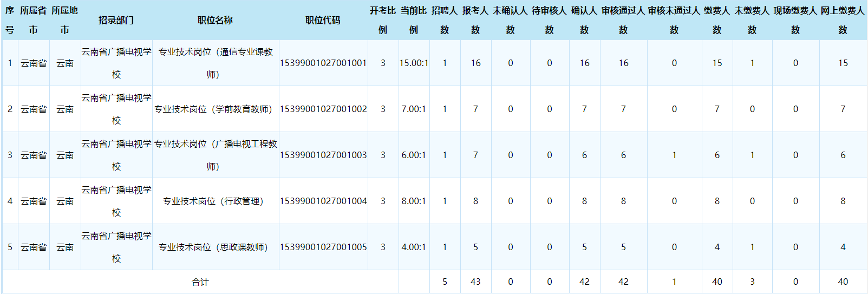Click the 专业技术岗位（行政管理）position name
This screenshot has height=294, width=868.
click(215, 201)
